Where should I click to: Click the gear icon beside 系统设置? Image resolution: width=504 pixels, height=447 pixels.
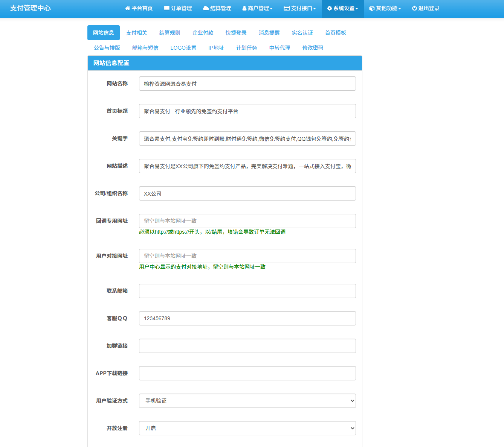click(330, 8)
